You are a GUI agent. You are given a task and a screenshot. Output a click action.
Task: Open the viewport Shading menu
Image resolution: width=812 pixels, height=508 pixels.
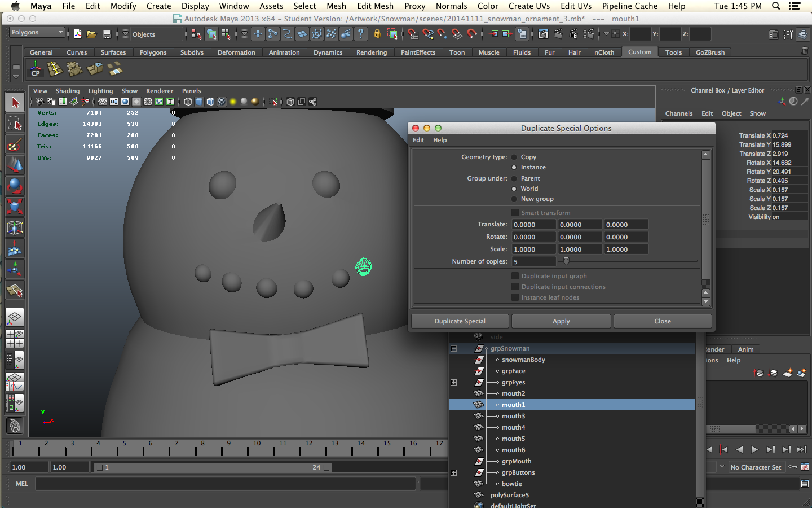(x=68, y=91)
